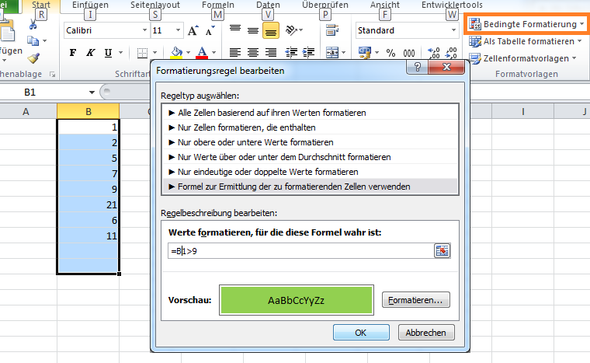Open the Standard number format dropdown
The image size is (590, 363).
(453, 30)
